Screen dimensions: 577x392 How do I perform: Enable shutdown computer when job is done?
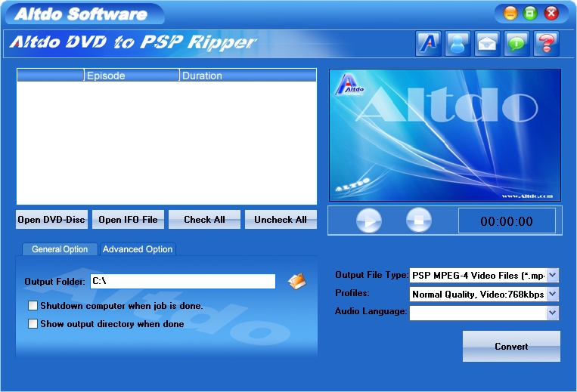pos(33,306)
